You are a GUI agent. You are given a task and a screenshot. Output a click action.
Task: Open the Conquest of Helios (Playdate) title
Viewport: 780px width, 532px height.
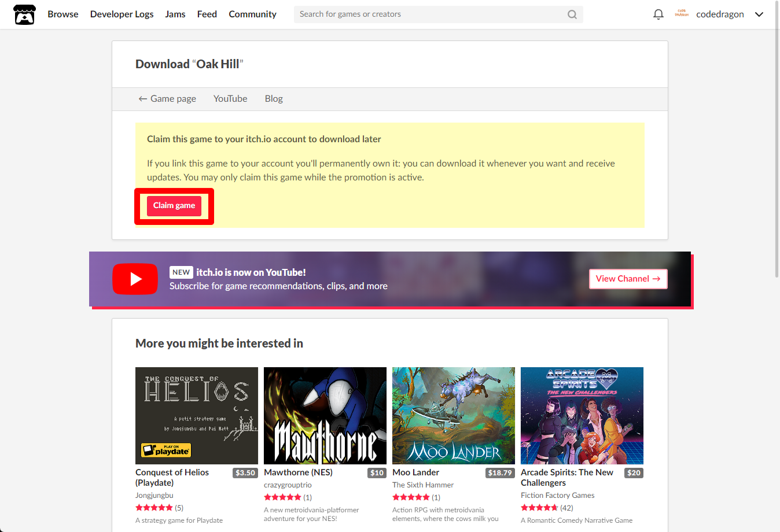pos(172,478)
